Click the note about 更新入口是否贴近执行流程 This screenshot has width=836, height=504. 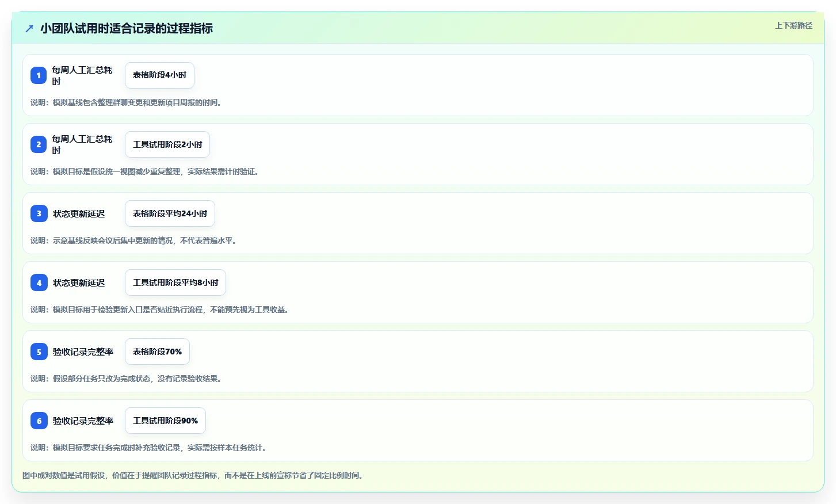pyautogui.click(x=159, y=310)
